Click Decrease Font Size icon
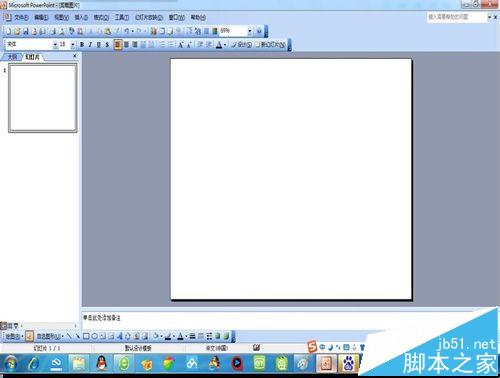This screenshot has height=378, width=500. pyautogui.click(x=189, y=45)
